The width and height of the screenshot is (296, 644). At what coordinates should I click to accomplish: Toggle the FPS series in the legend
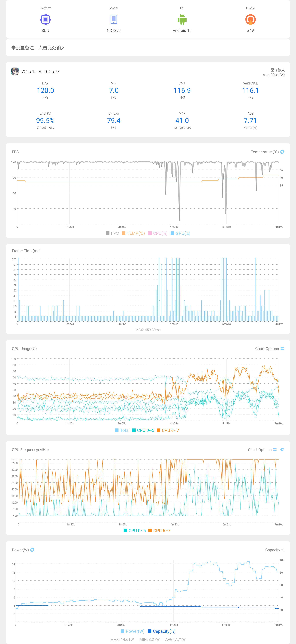click(112, 233)
